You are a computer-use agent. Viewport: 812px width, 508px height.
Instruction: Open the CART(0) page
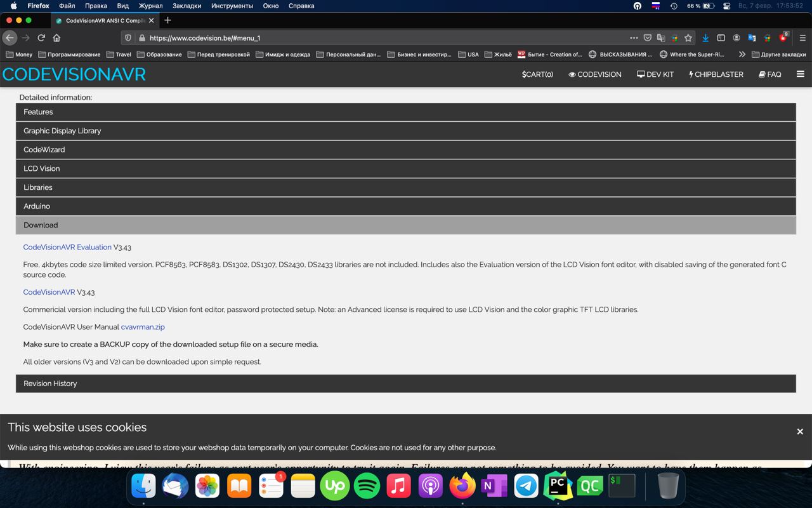pos(537,74)
